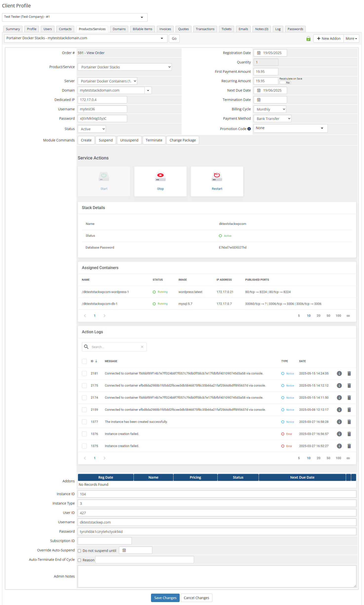
Task: Check Auto-Terminate End of Cycle checkbox
Action: pyautogui.click(x=79, y=560)
